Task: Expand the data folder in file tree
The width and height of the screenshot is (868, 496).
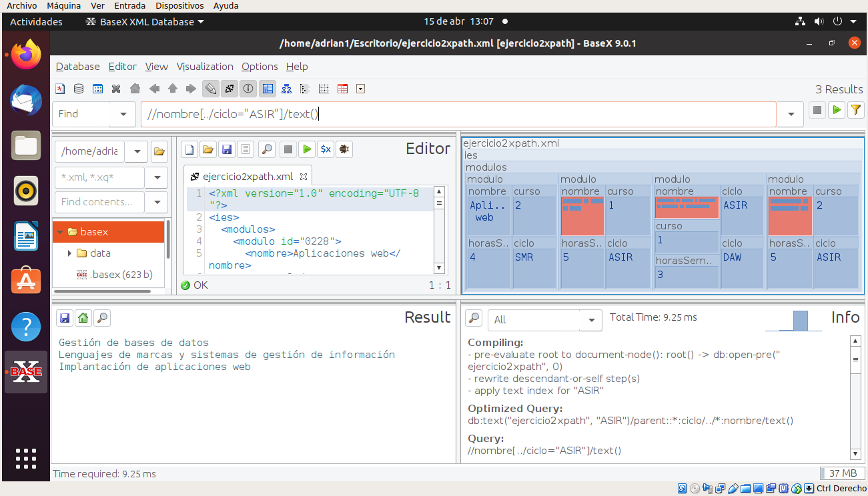Action: (x=69, y=253)
